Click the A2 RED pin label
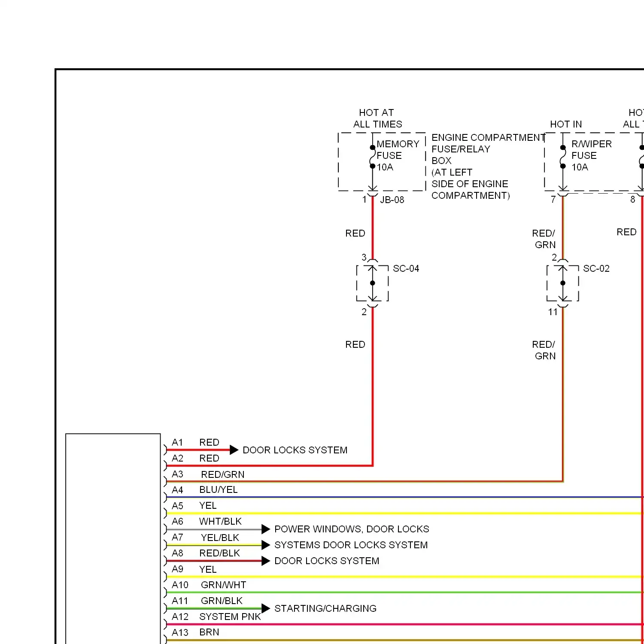The width and height of the screenshot is (644, 644). [x=195, y=458]
